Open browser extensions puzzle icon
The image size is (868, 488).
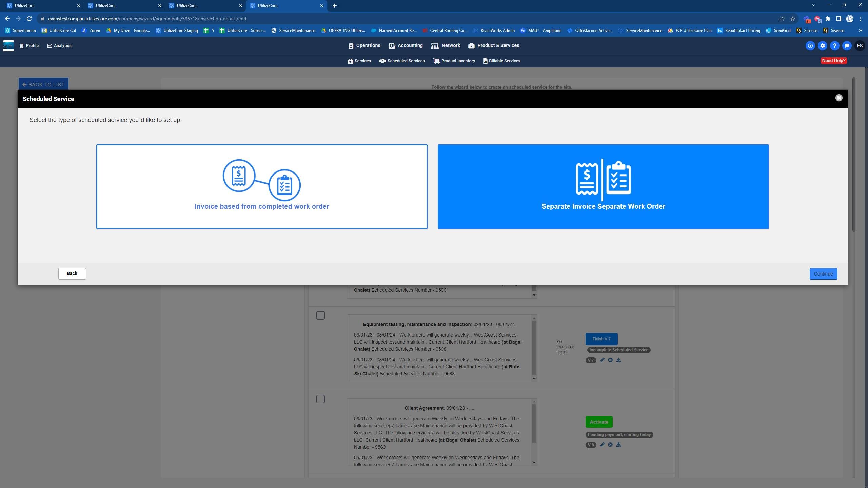click(x=828, y=19)
